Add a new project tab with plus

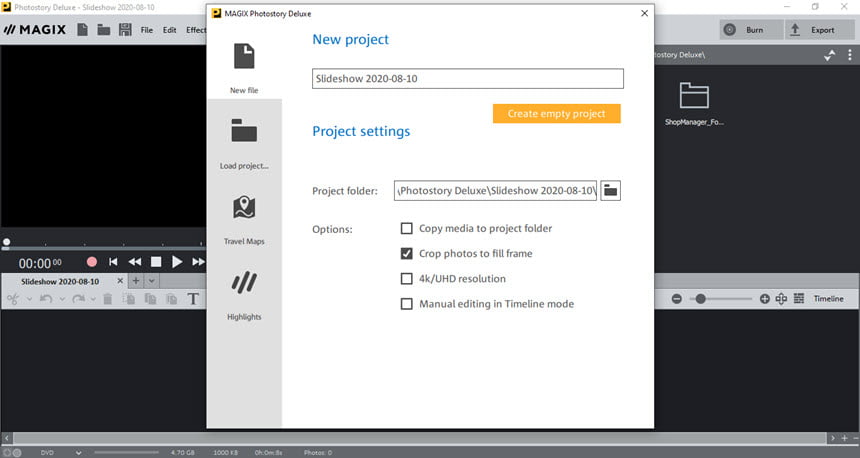click(x=135, y=281)
